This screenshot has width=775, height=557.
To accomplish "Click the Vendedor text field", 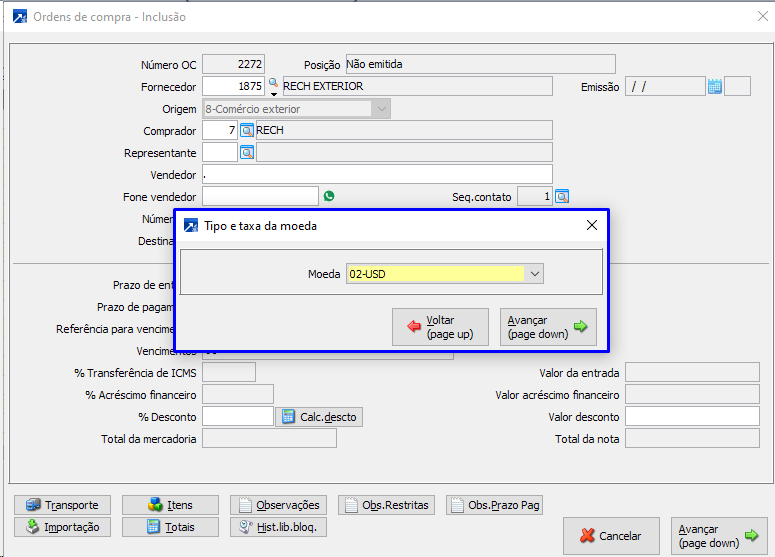I will [377, 174].
